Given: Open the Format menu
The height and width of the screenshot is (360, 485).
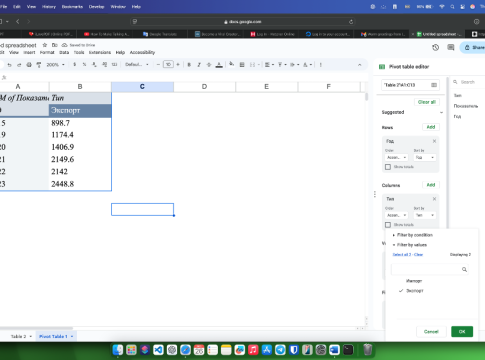Looking at the screenshot, I should 47,52.
